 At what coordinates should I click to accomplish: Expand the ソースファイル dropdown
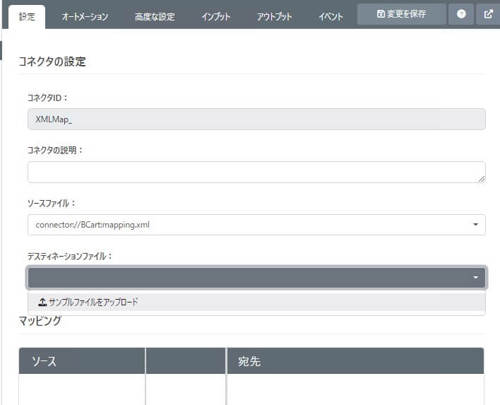256,225
